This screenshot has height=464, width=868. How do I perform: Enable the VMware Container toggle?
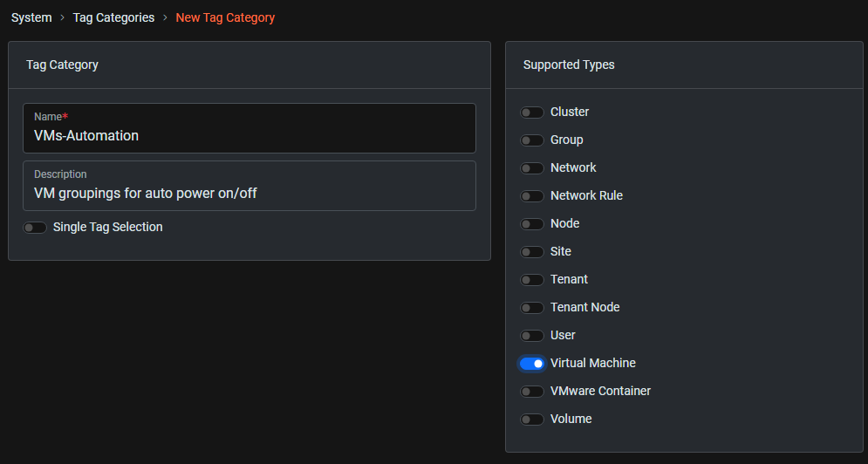[x=531, y=392]
